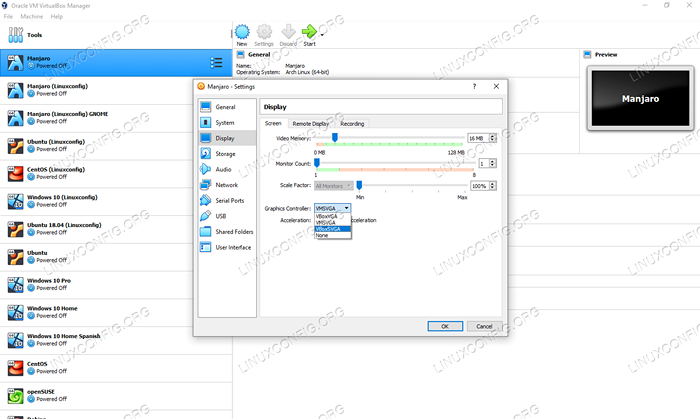The height and width of the screenshot is (419, 700).
Task: Open the System settings category
Action: click(227, 123)
